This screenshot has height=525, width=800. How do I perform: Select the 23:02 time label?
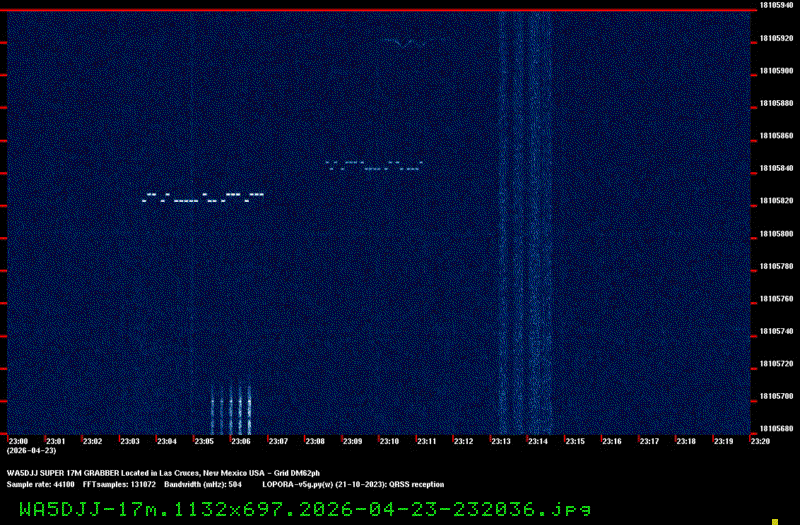(93, 441)
